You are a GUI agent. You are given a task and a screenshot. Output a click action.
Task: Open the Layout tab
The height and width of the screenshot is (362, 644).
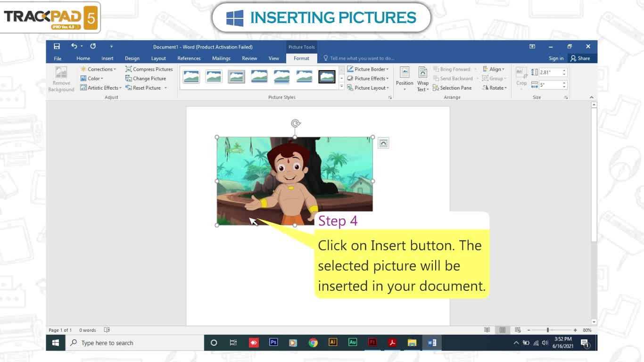[158, 58]
